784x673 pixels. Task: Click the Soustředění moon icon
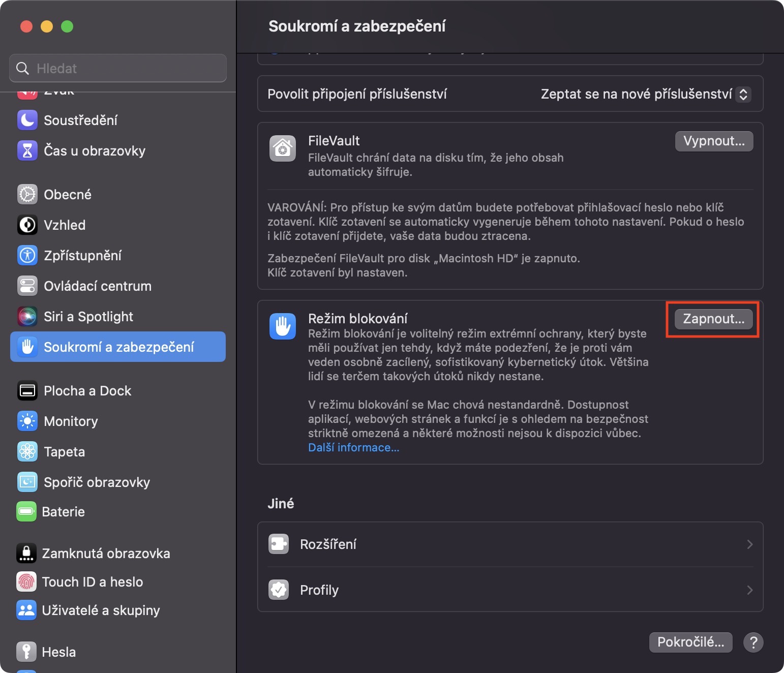tap(27, 120)
